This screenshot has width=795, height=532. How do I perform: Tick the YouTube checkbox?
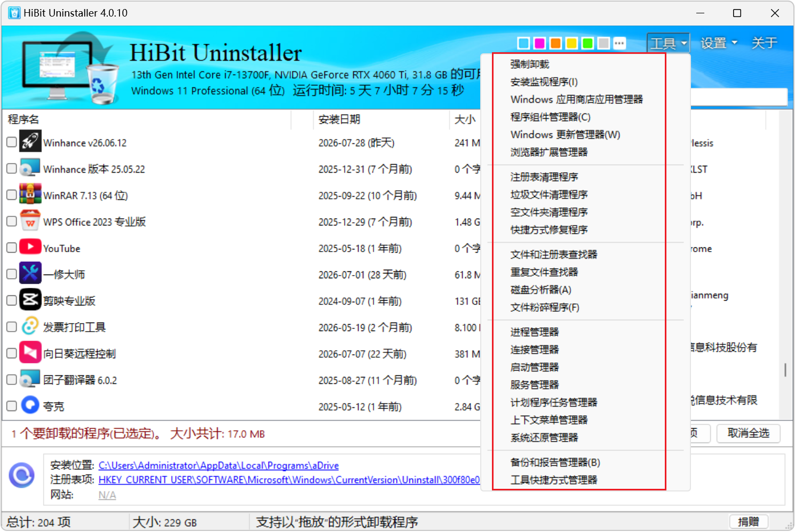click(x=12, y=248)
